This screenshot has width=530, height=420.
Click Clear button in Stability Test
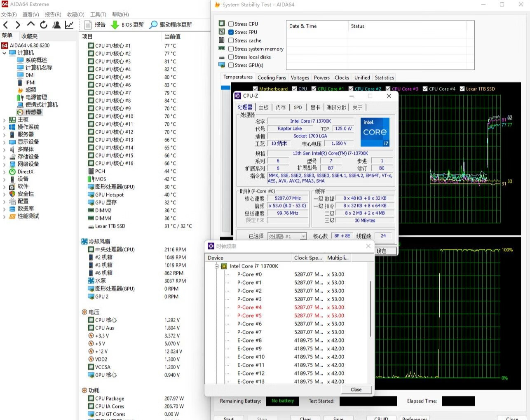point(305,418)
